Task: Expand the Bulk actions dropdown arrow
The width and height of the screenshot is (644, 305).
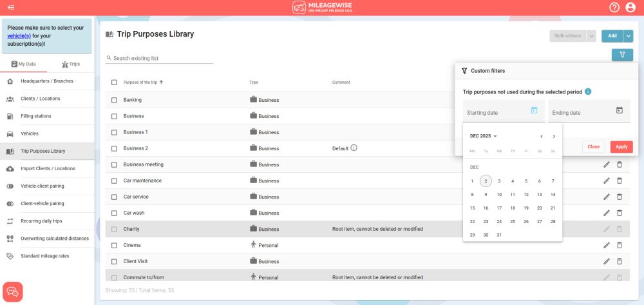Action: (x=591, y=36)
